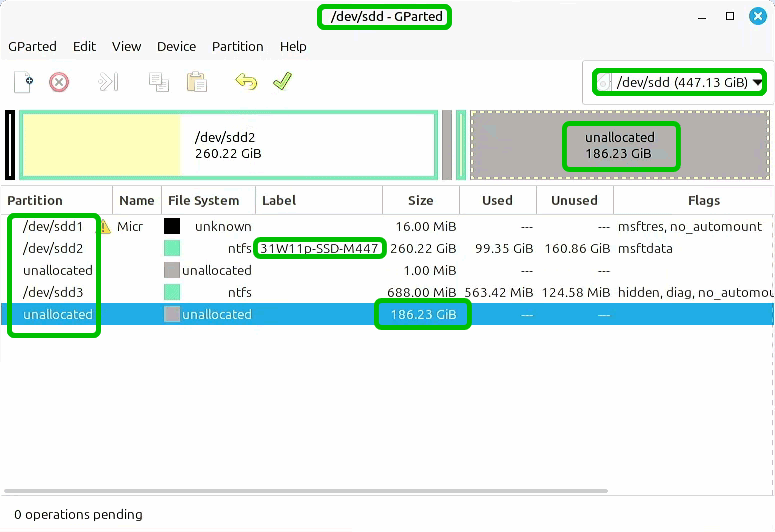The height and width of the screenshot is (532, 775).
Task: Sort by the File System column header
Action: (x=204, y=201)
